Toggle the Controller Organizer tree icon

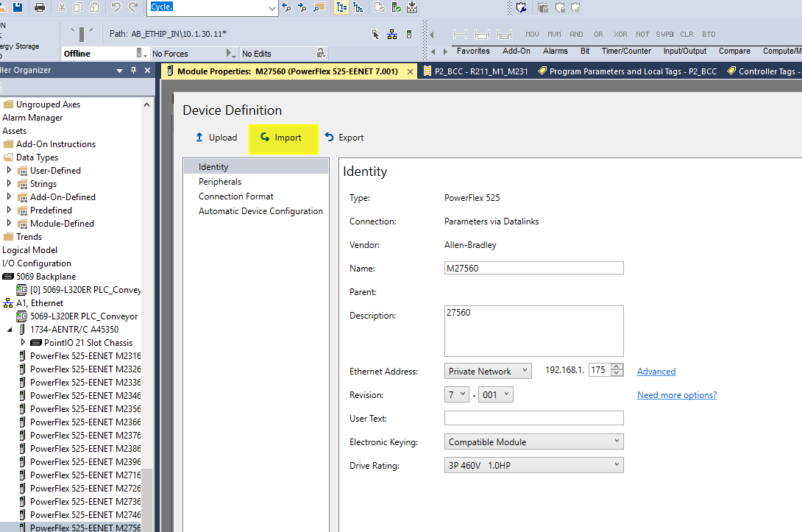[x=341, y=7]
